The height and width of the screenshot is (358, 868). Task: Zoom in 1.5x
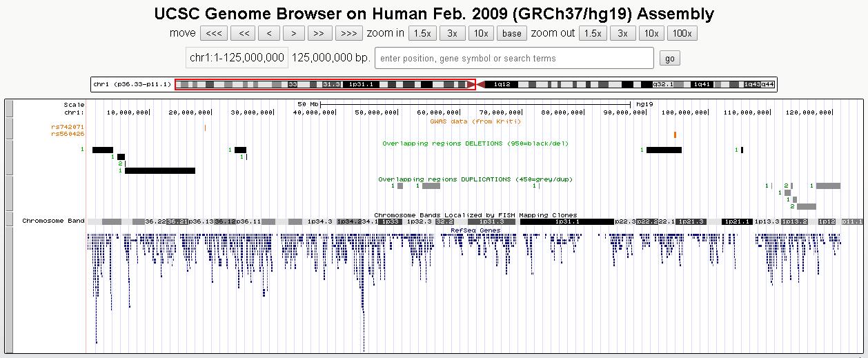point(422,33)
